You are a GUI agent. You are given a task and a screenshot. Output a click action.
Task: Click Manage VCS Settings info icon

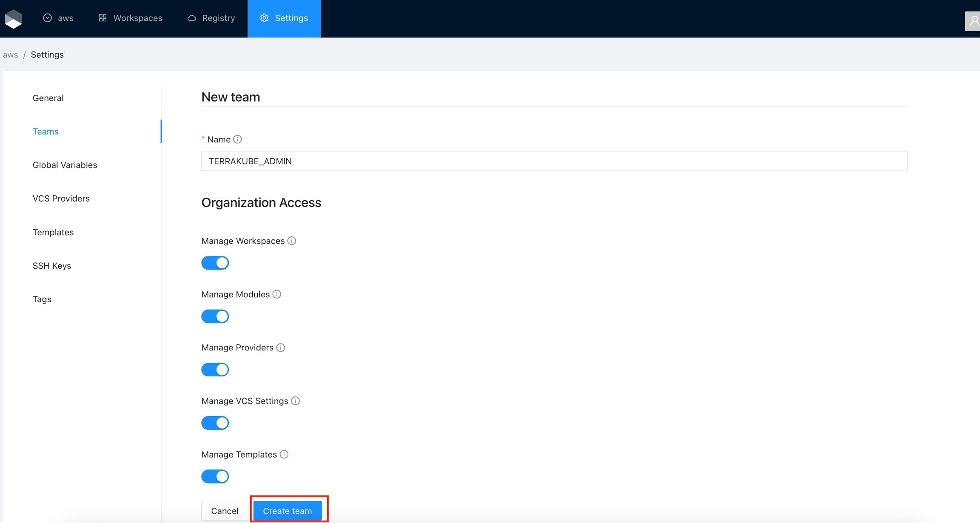295,401
